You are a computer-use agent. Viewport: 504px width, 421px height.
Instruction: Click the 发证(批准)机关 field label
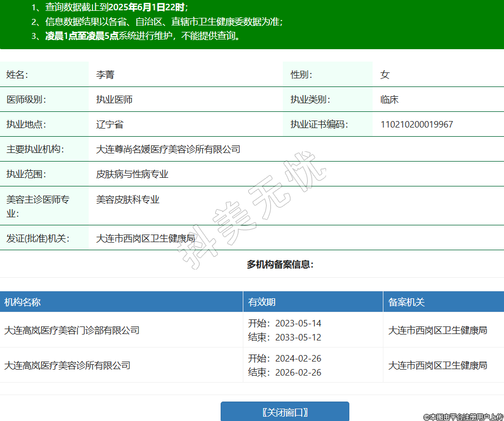click(38, 238)
